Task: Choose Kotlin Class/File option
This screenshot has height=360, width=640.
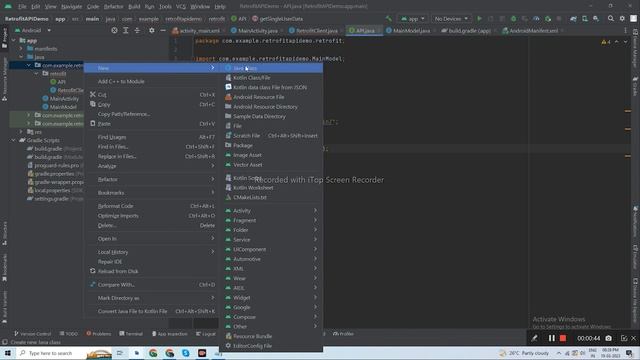Action: 271,78
